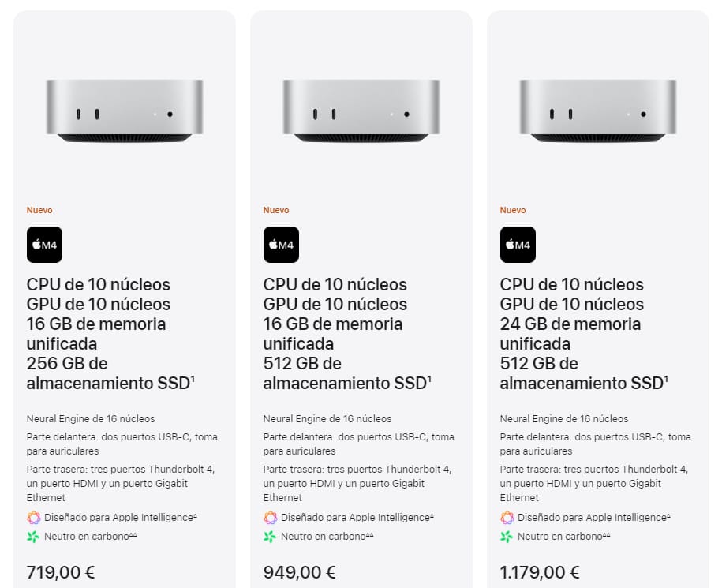Click the Neutro en carbono footnote on the middle card
722x588 pixels.
coord(370,535)
